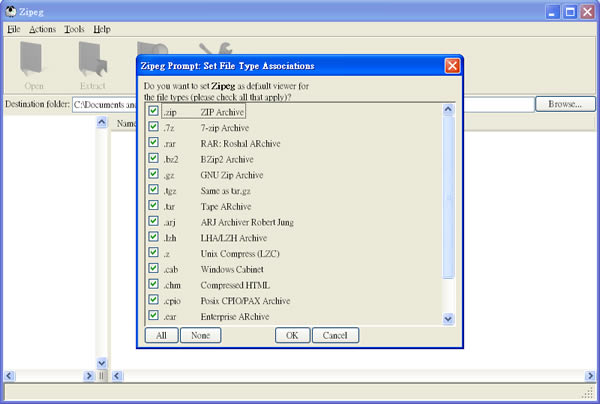Close the Set File Type Associations dialog

click(x=452, y=66)
